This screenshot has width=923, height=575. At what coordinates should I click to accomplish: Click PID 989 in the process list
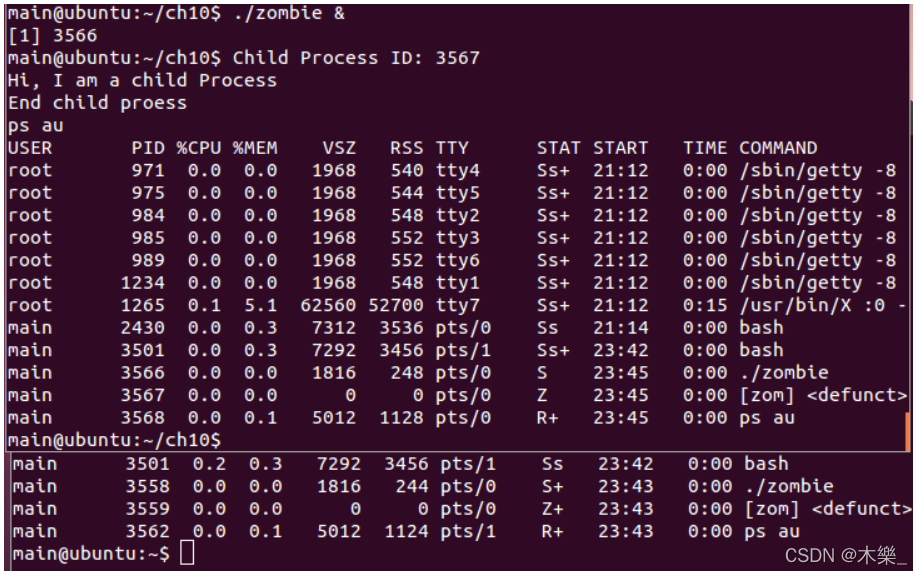coord(148,260)
